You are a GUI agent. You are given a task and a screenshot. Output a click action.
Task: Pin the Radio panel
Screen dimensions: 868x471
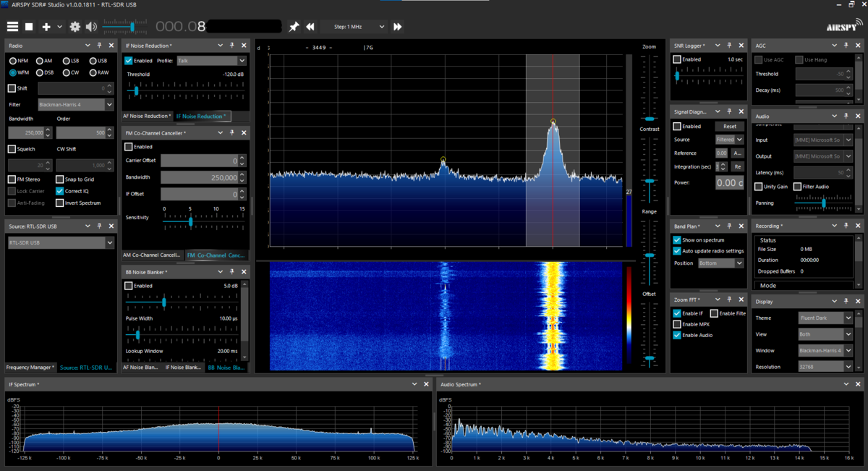tap(99, 46)
